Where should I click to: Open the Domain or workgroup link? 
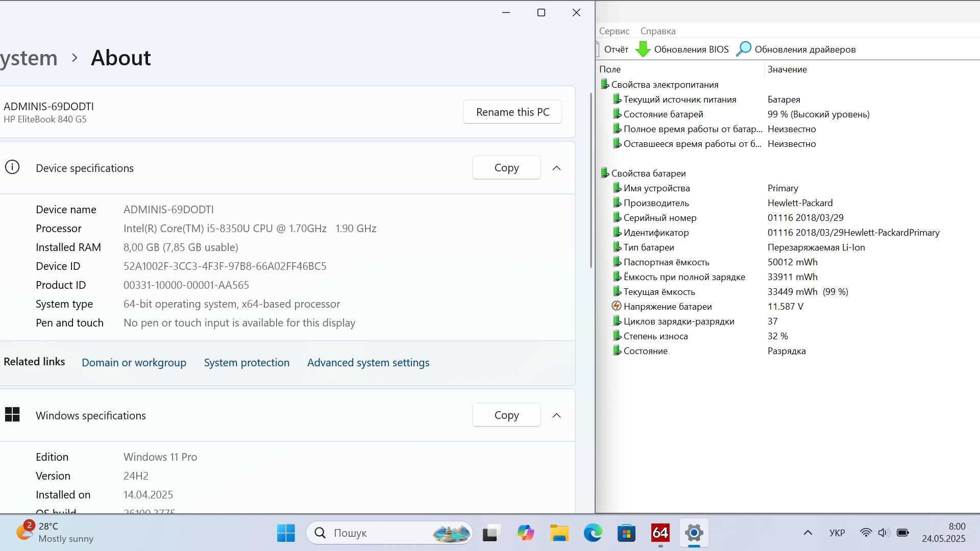point(134,362)
